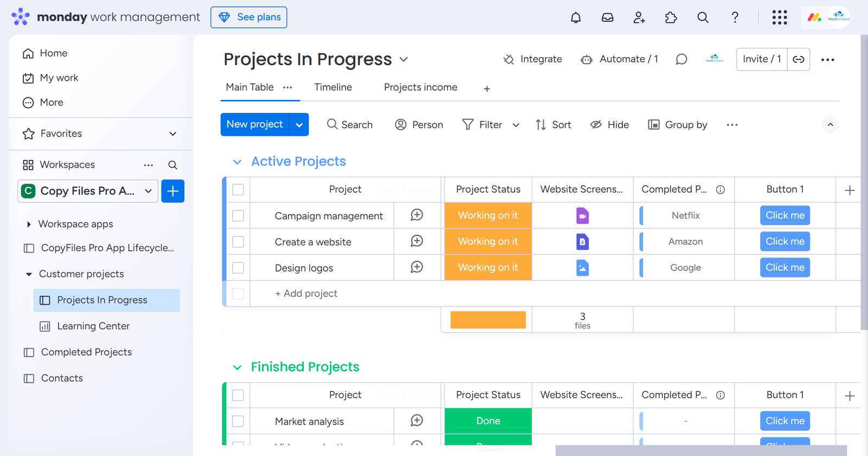Toggle Hide columns eye control
This screenshot has width=868, height=456.
(x=610, y=125)
